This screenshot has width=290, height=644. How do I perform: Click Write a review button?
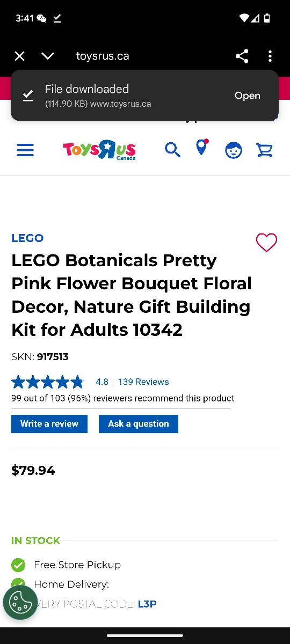pyautogui.click(x=49, y=424)
